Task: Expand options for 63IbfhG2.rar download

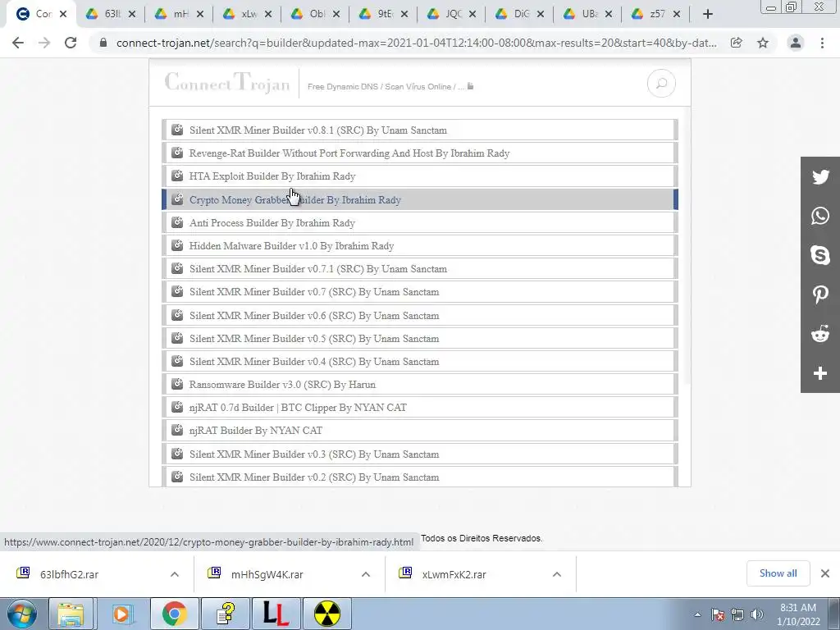Action: 175,574
